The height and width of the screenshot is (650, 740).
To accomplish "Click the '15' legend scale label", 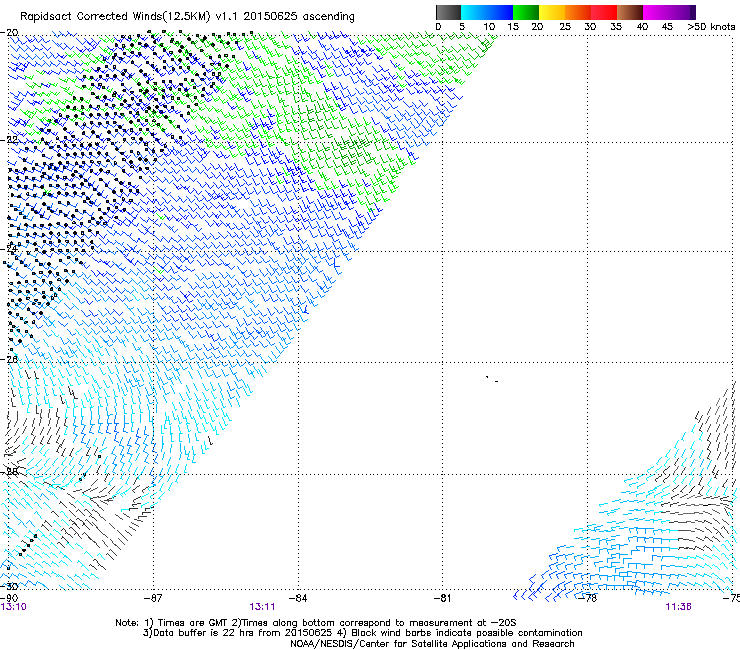I will click(513, 26).
